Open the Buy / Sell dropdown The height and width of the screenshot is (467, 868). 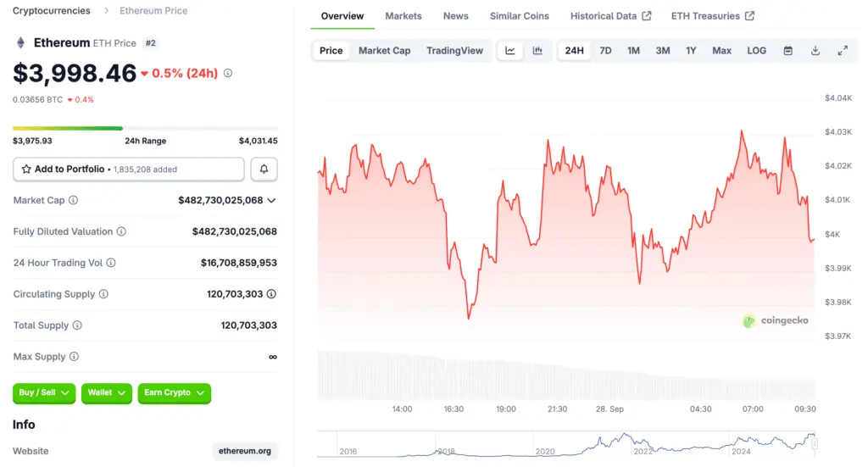click(x=44, y=393)
